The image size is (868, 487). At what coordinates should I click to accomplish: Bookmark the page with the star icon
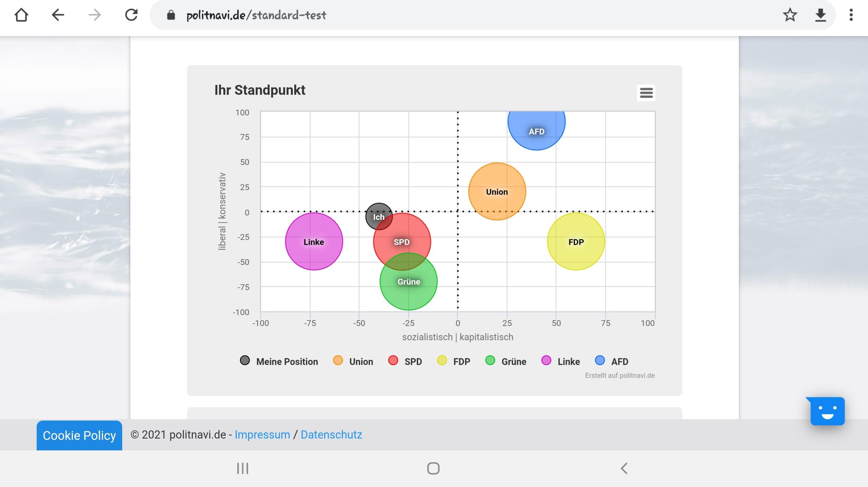pyautogui.click(x=790, y=15)
